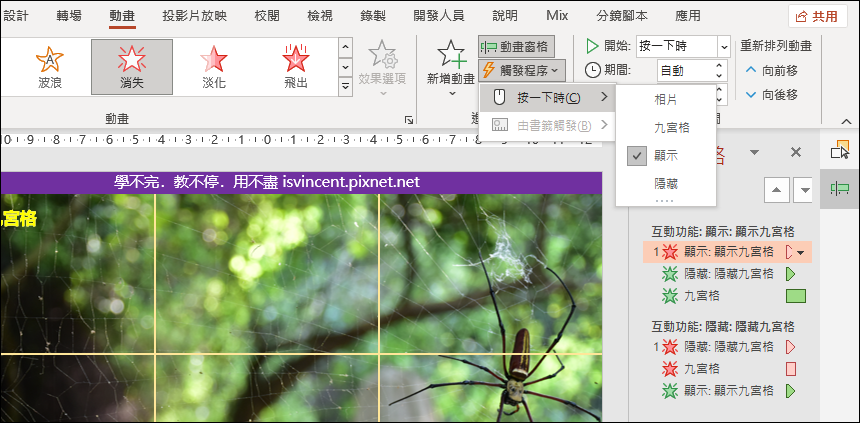Click trigger header 互動功能: 隱藏: 隱藏九宮格
Screen dimensions: 860x423
pyautogui.click(x=723, y=327)
